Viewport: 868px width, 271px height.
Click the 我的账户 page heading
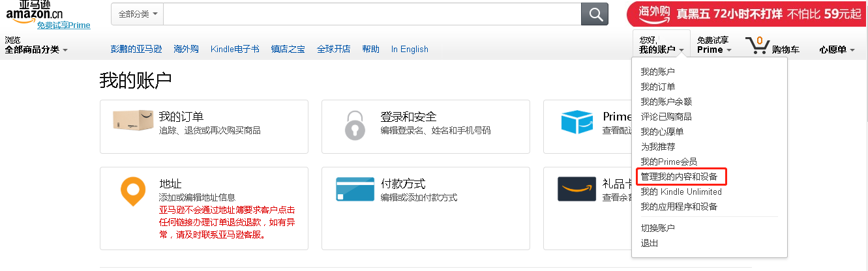pyautogui.click(x=135, y=80)
